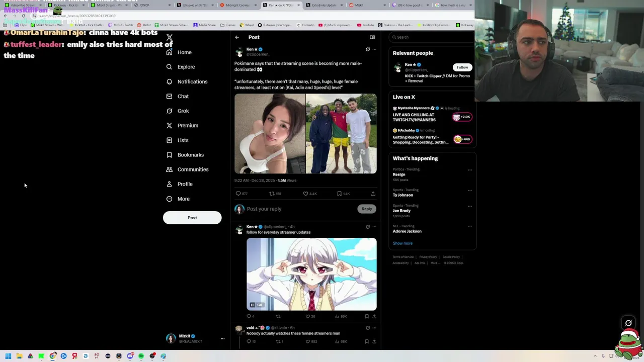
Task: Click the reply icon with 877 replies
Action: point(242,194)
